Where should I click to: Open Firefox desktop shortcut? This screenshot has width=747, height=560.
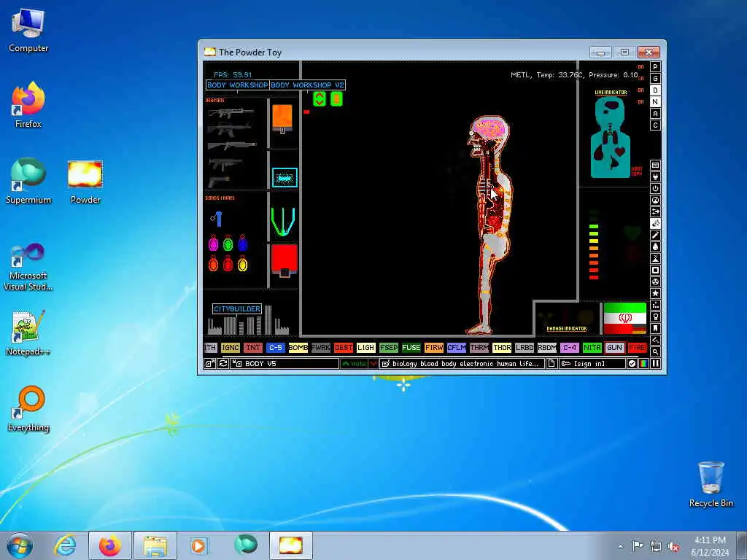click(28, 105)
